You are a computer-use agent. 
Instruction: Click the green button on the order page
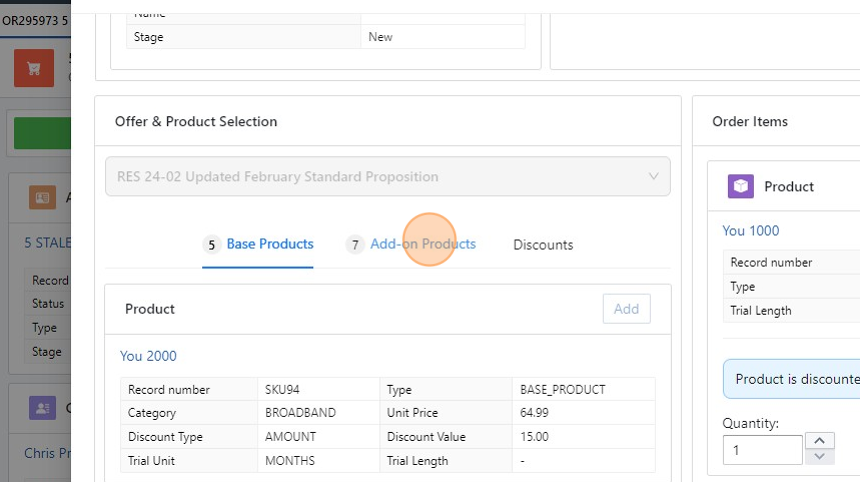click(40, 133)
